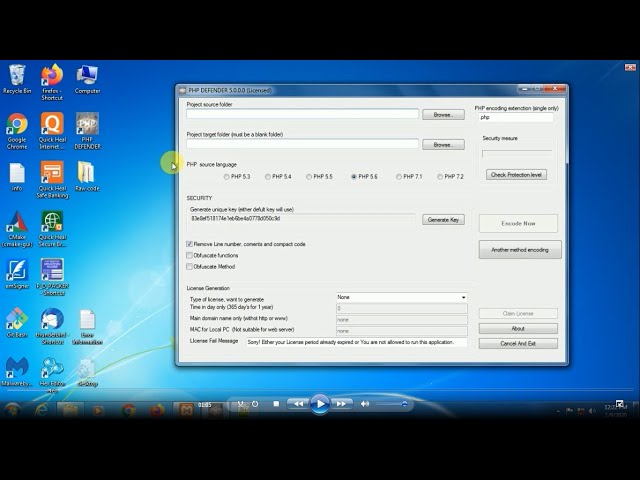The width and height of the screenshot is (640, 480).
Task: Select the PHP 5.4 radio button
Action: pos(268,177)
